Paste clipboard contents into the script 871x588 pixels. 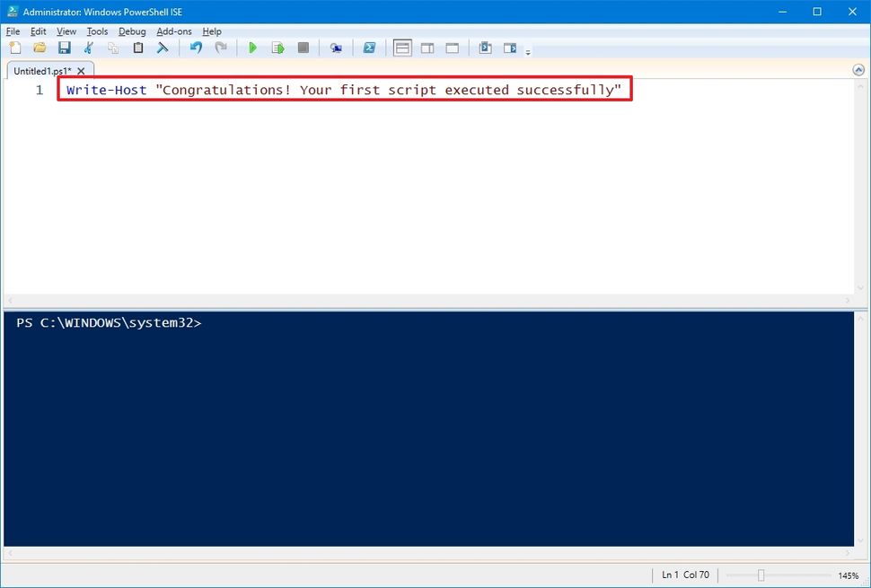pos(137,48)
